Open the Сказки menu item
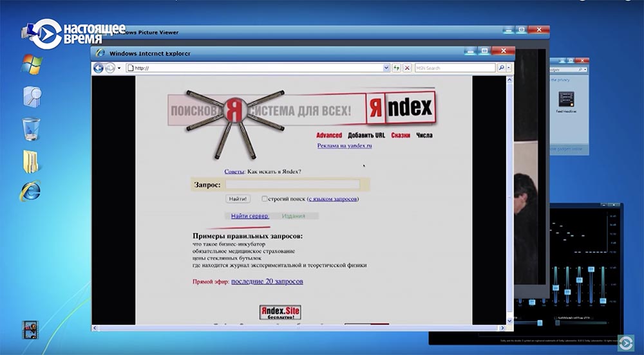Image resolution: width=644 pixels, height=355 pixels. point(401,135)
